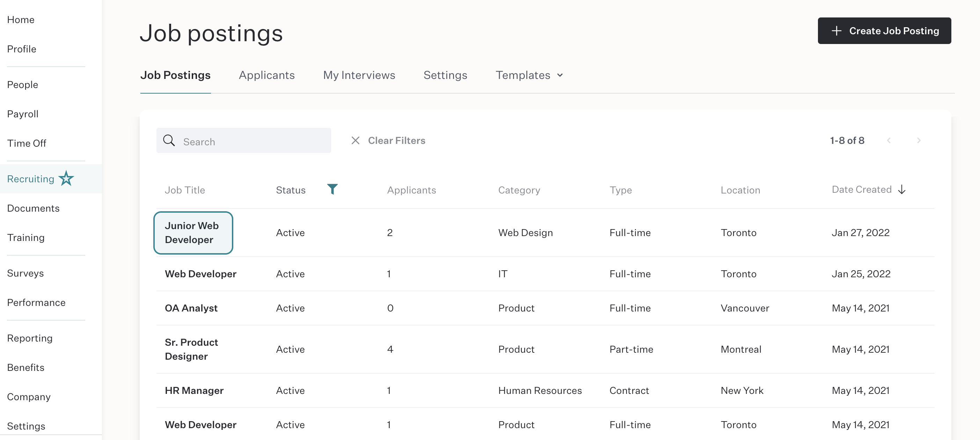Go to the next page arrow
The width and height of the screenshot is (980, 440).
coord(919,141)
